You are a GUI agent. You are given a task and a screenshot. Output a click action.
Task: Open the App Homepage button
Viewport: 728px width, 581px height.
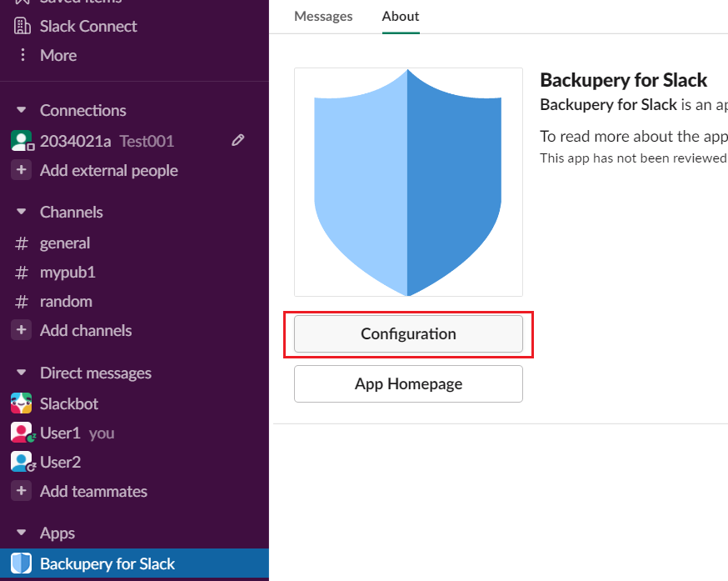(x=409, y=384)
